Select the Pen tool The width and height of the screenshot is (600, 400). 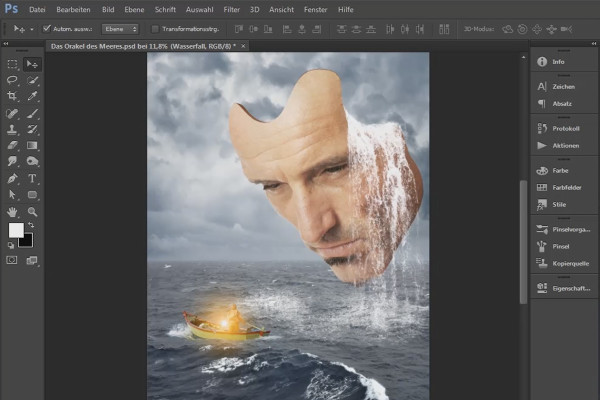[x=12, y=178]
